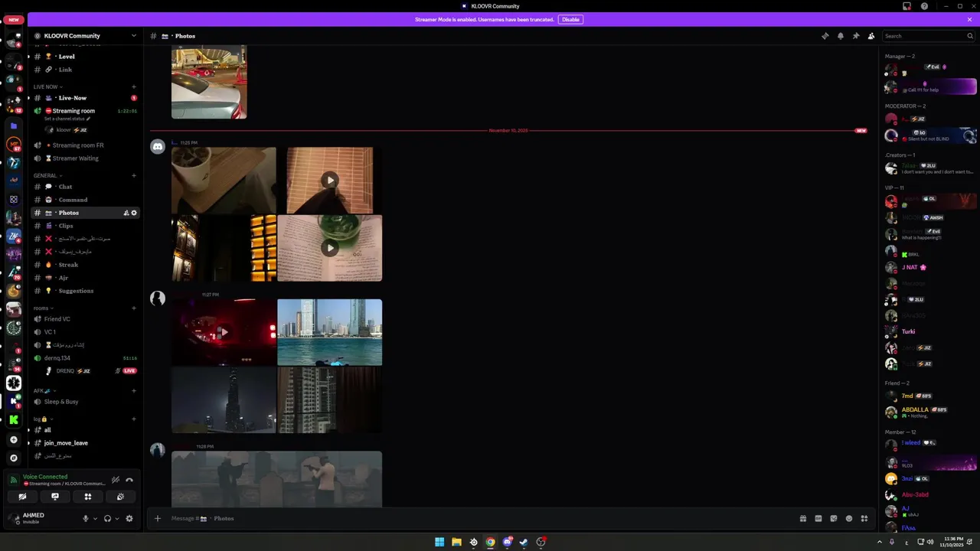Screen dimensions: 980x551
Task: Open the city skyline waterfront photo
Action: point(330,332)
